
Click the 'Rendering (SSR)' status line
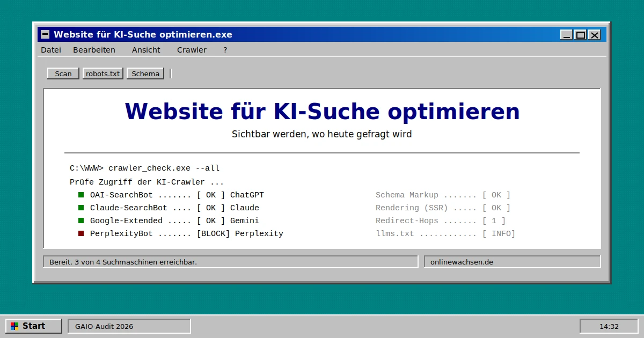(x=443, y=208)
